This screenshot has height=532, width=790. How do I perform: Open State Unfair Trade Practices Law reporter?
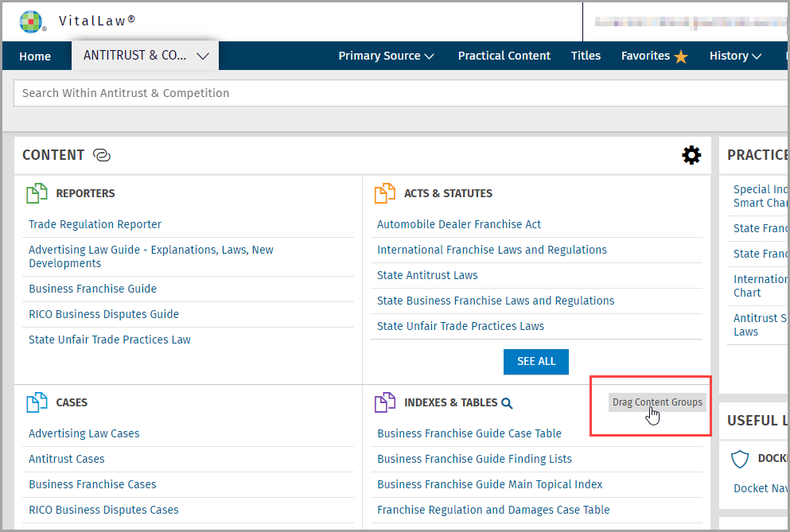pos(109,340)
